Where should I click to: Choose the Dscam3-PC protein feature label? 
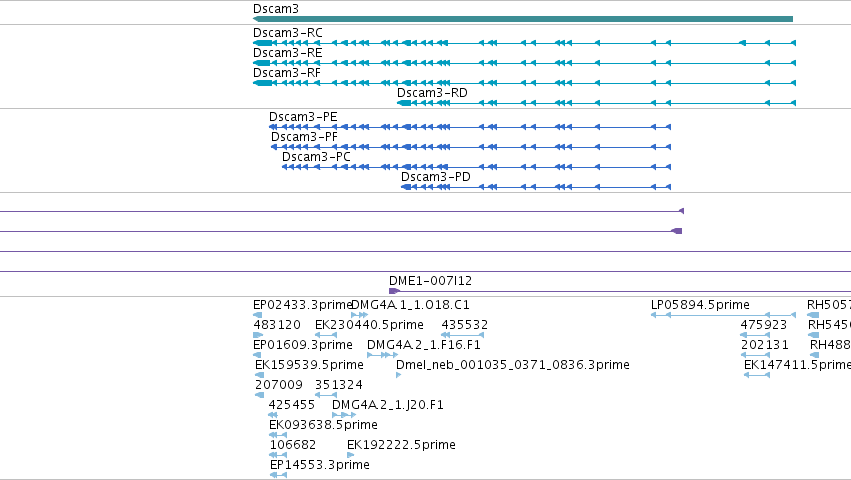316,157
